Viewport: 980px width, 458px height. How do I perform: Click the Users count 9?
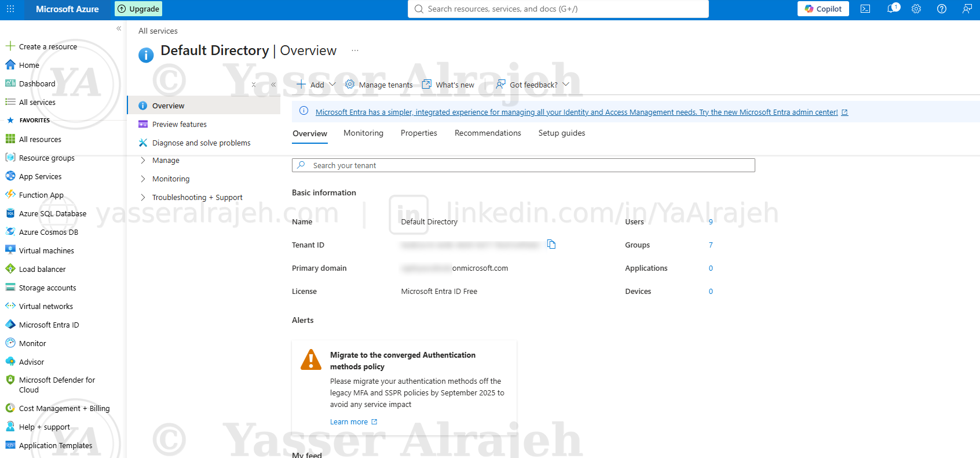(x=711, y=221)
